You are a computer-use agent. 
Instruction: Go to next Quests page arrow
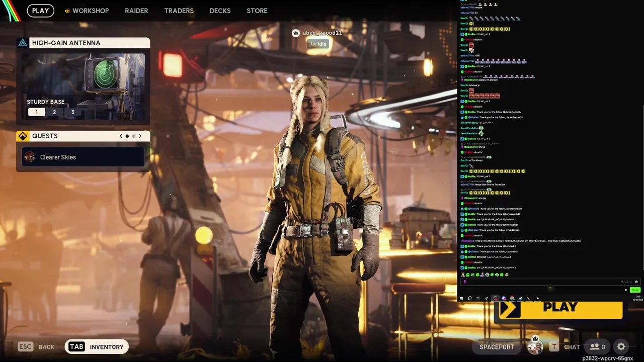tap(140, 136)
